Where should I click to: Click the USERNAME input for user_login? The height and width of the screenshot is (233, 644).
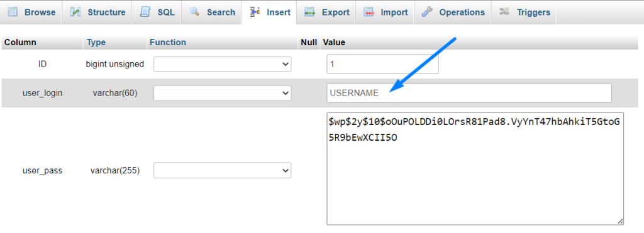(x=469, y=93)
